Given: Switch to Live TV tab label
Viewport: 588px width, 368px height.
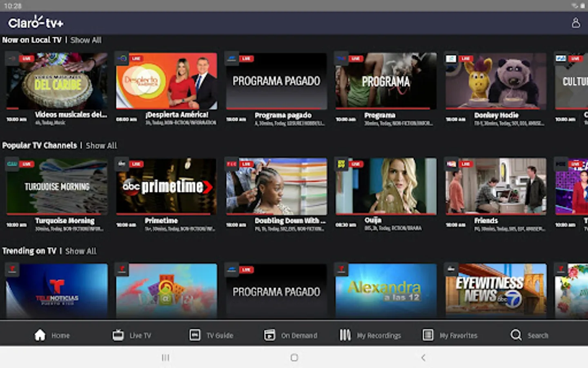Looking at the screenshot, I should (x=140, y=335).
